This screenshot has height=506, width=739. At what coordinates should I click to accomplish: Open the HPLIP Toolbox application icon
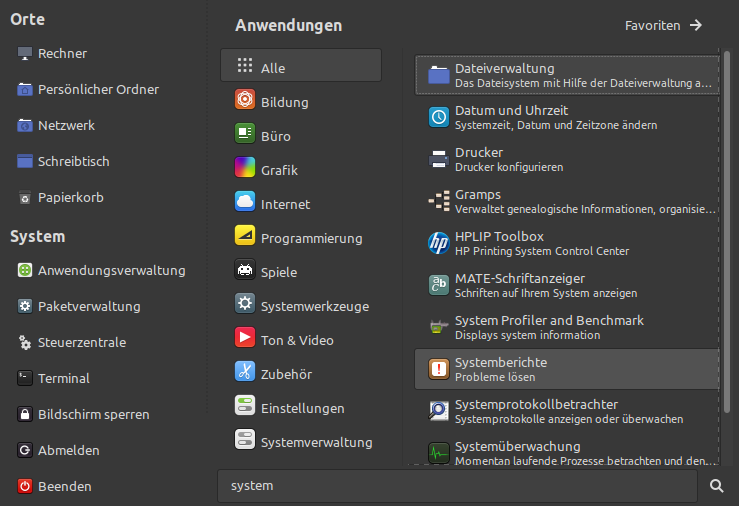[x=439, y=243]
